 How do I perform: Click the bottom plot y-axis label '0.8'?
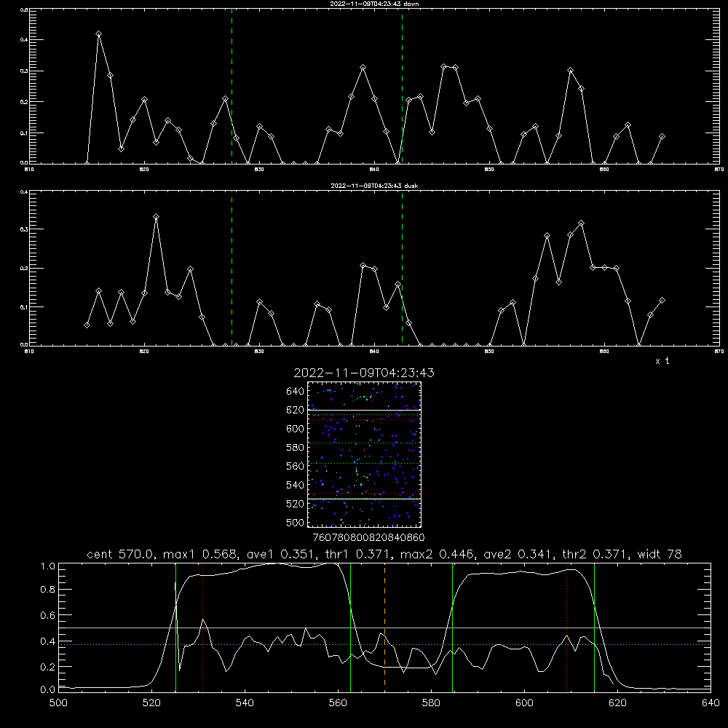(x=48, y=590)
